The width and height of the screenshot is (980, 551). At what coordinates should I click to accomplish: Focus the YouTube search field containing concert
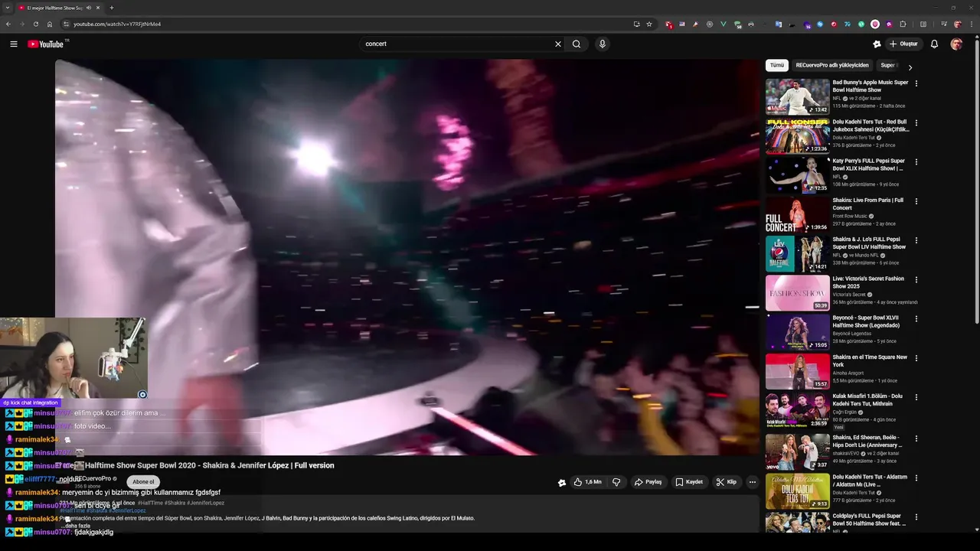point(456,44)
